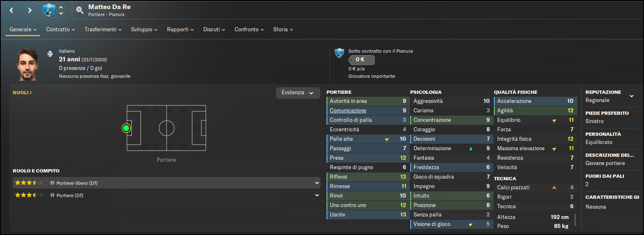Expand the Reputazione section chevron
Screen dimensions: 644x235
[x=631, y=96]
